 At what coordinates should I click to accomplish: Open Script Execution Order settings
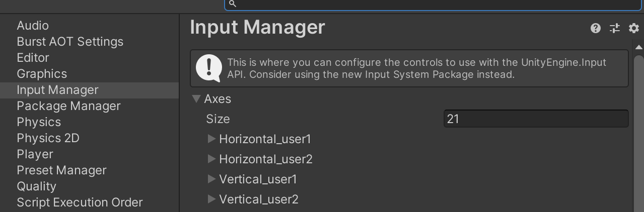(80, 202)
